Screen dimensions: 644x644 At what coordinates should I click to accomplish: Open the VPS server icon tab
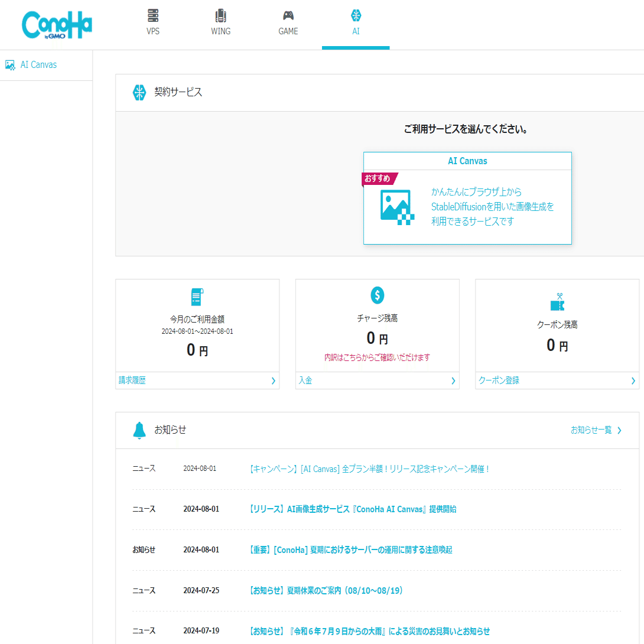click(x=153, y=15)
